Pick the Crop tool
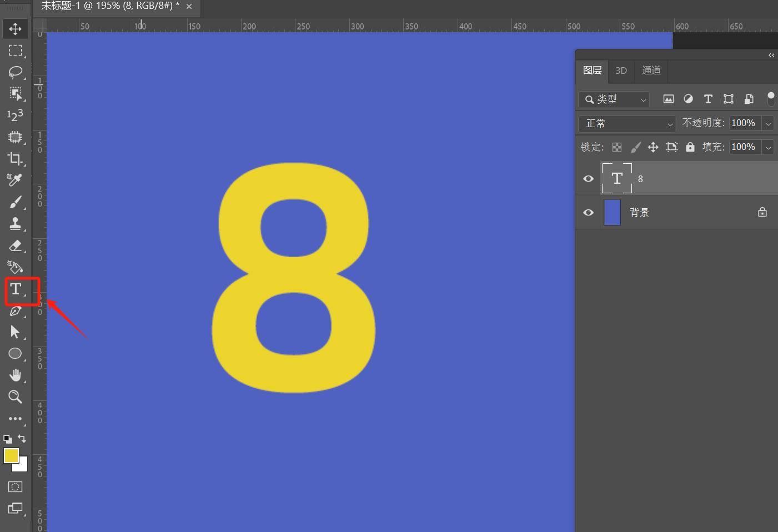 point(15,159)
